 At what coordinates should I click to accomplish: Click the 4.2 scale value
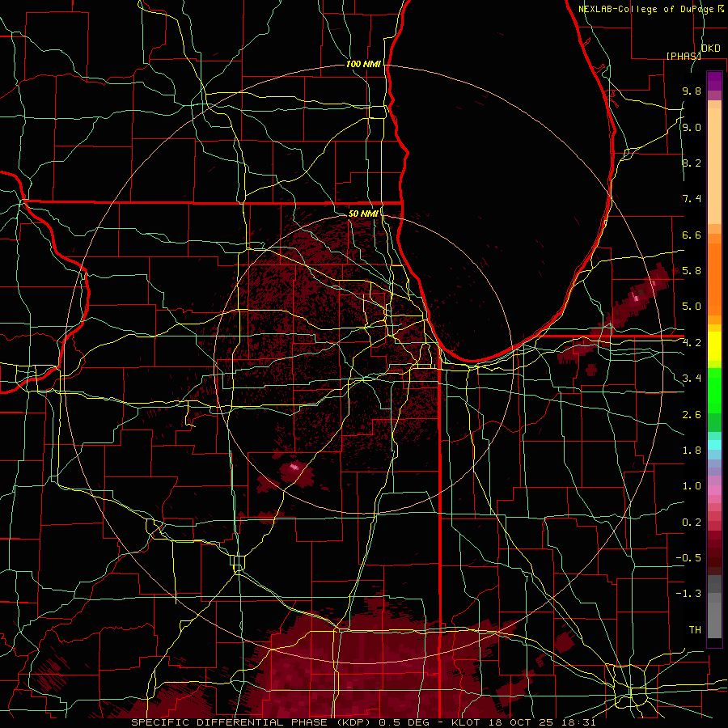tap(692, 343)
